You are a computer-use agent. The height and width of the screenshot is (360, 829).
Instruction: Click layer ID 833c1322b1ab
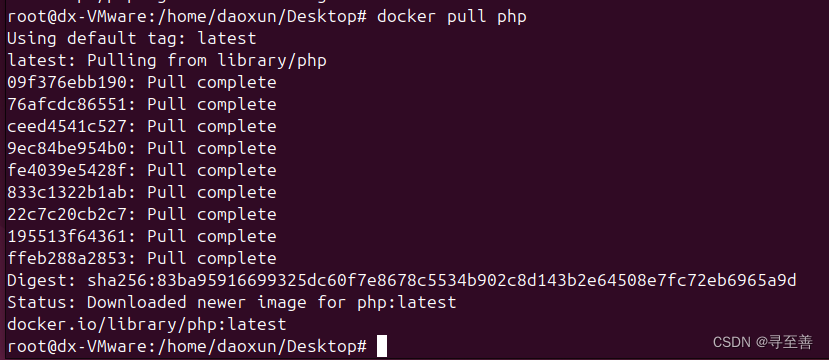pyautogui.click(x=67, y=192)
